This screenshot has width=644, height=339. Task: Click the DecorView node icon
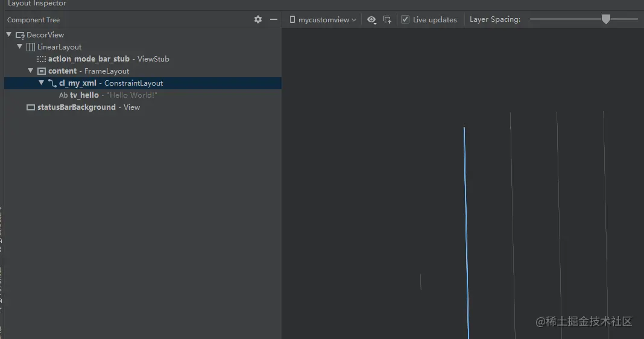click(x=20, y=35)
